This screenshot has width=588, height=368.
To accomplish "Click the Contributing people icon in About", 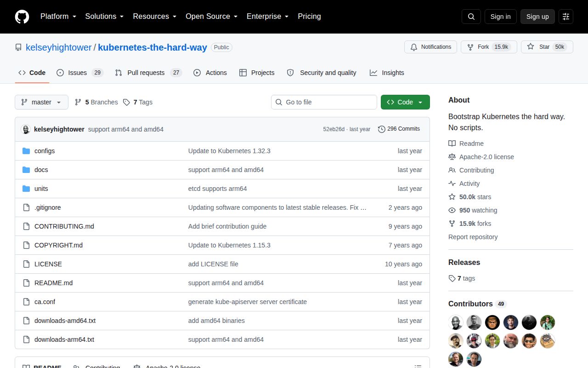I will pos(452,170).
